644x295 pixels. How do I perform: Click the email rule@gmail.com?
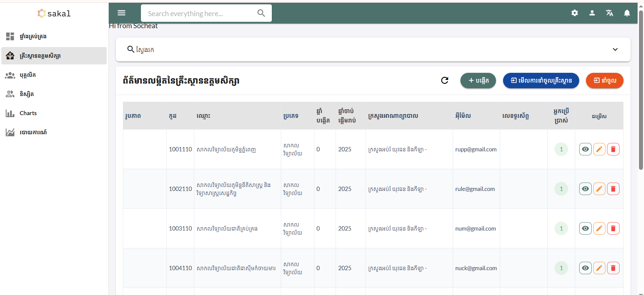click(x=475, y=189)
